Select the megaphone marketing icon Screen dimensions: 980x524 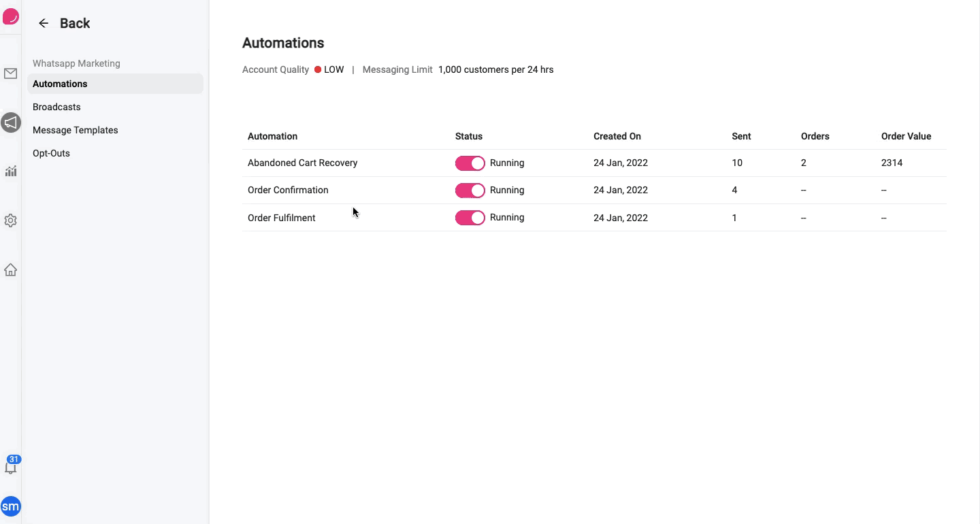[10, 122]
